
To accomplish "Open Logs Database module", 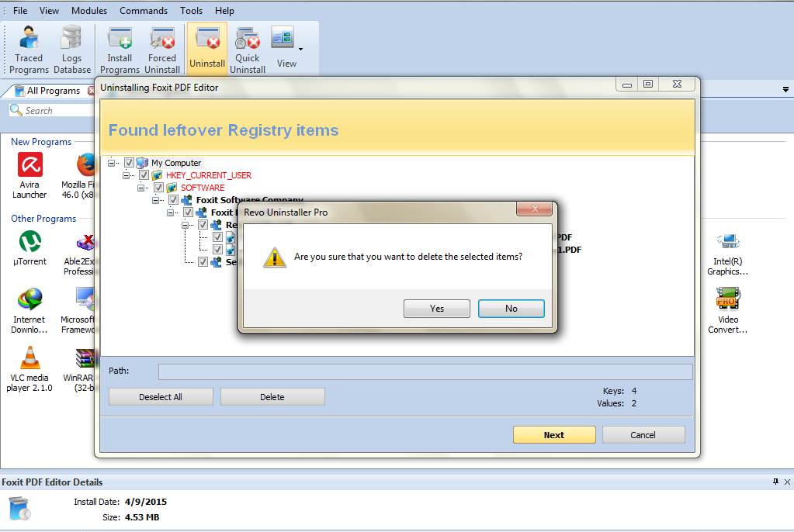I will click(x=72, y=50).
